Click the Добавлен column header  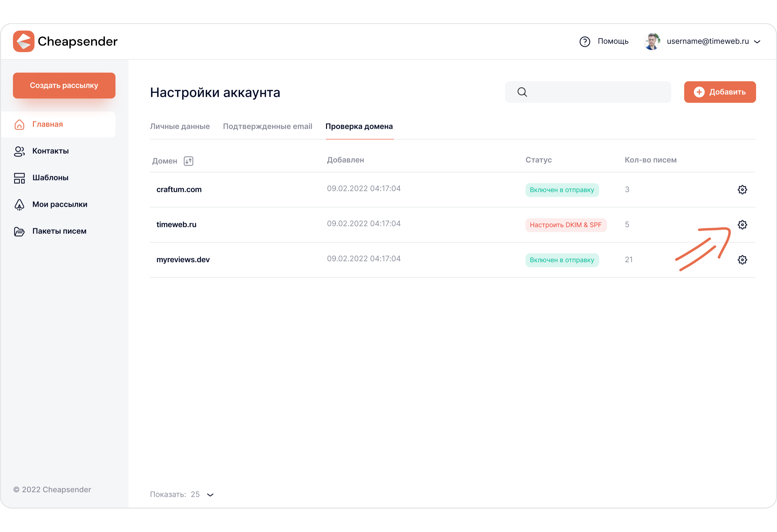pos(345,160)
